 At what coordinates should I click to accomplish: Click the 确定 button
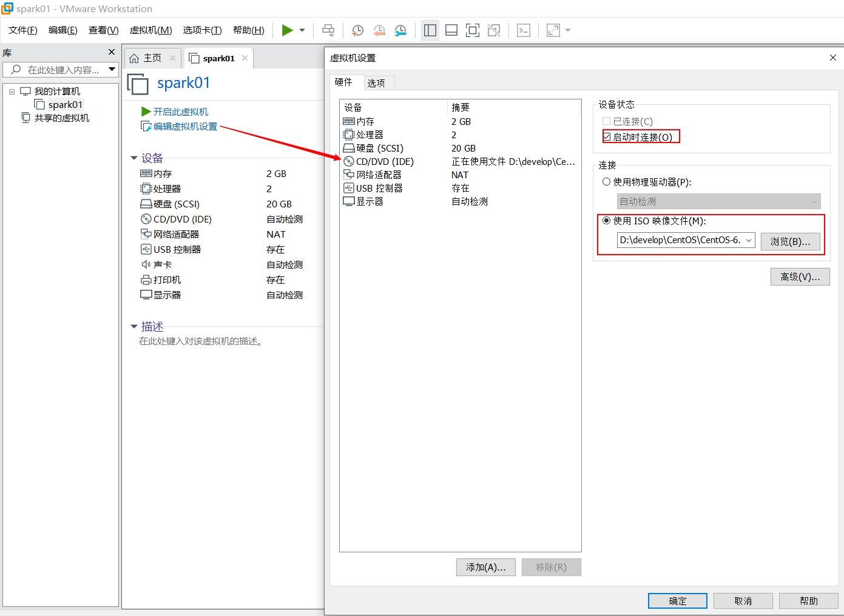[x=678, y=601]
